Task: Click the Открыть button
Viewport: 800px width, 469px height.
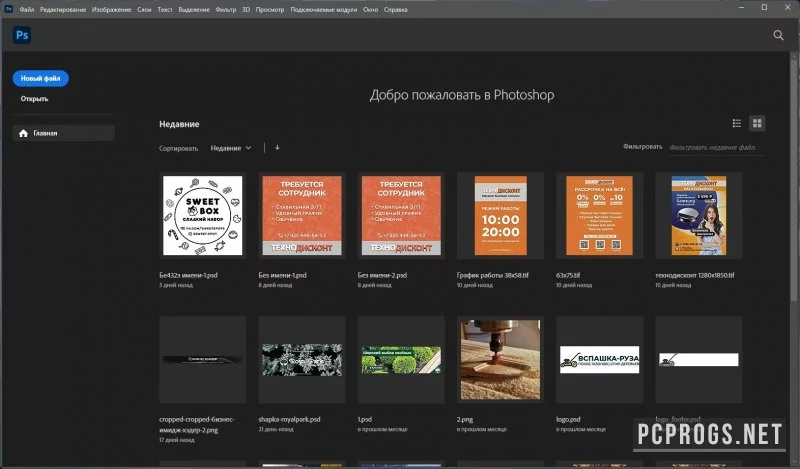Action: tap(34, 98)
